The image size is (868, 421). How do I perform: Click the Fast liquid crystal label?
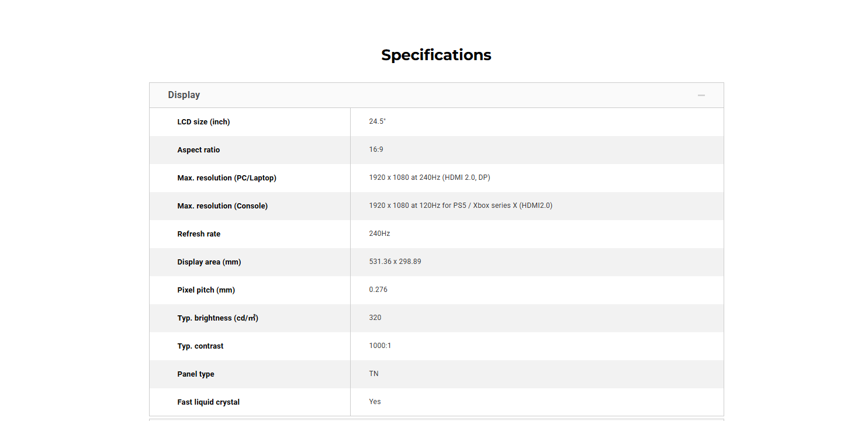[x=208, y=402]
